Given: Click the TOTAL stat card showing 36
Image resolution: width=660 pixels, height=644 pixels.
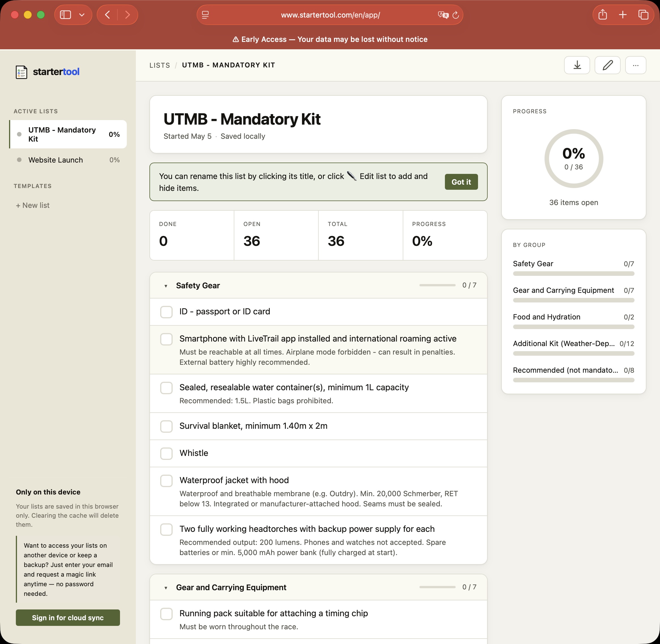Looking at the screenshot, I should [x=361, y=235].
